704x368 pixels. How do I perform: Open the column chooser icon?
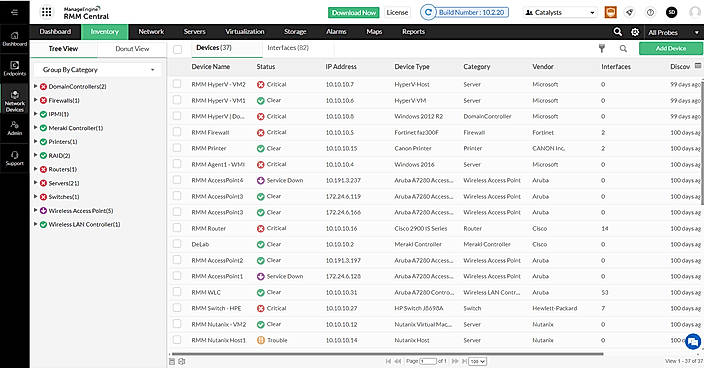coord(698,66)
